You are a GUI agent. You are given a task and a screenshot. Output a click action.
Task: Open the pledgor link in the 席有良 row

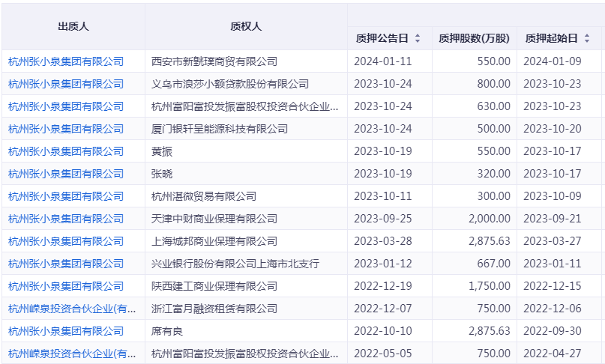[66, 331]
